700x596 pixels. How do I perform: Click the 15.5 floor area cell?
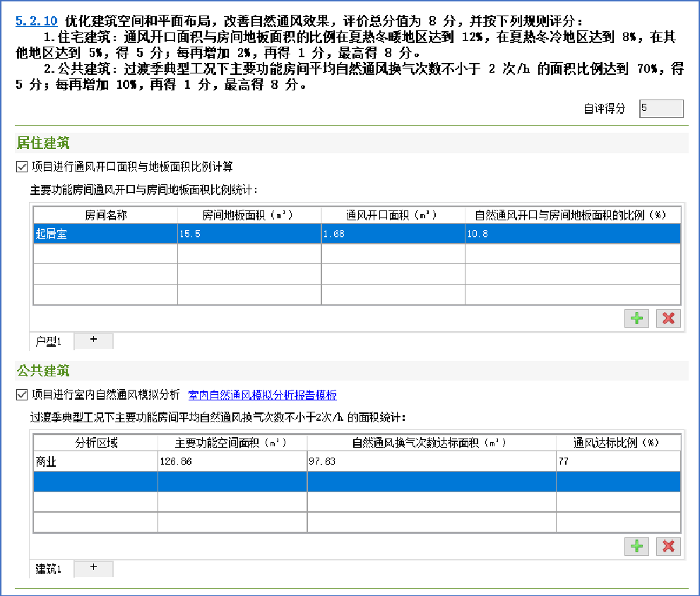pos(249,234)
